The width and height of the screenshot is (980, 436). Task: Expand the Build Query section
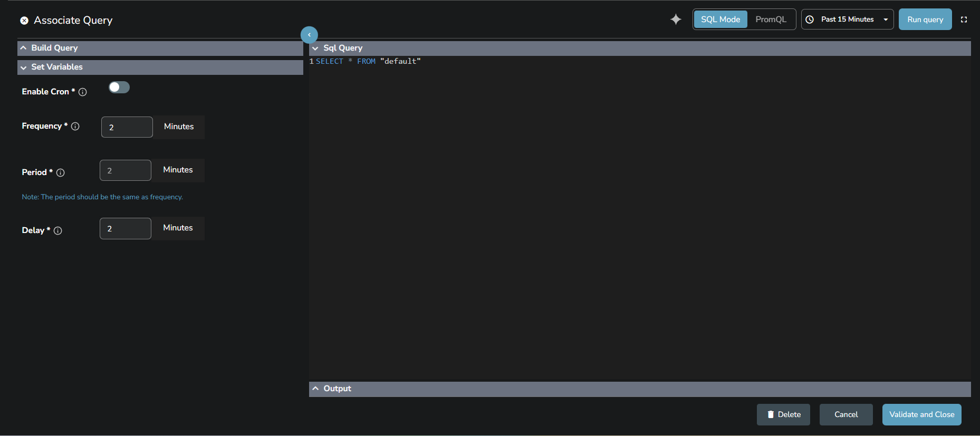point(160,48)
